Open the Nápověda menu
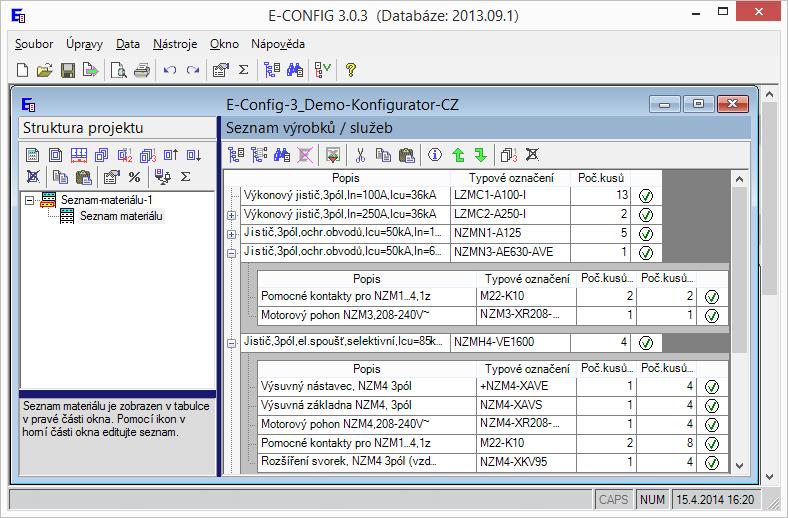The image size is (788, 518). (278, 44)
